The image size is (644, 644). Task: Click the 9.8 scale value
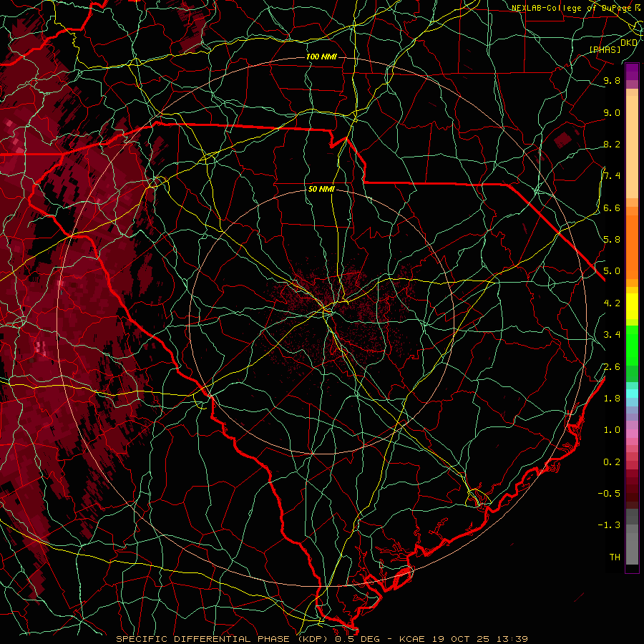pyautogui.click(x=612, y=80)
